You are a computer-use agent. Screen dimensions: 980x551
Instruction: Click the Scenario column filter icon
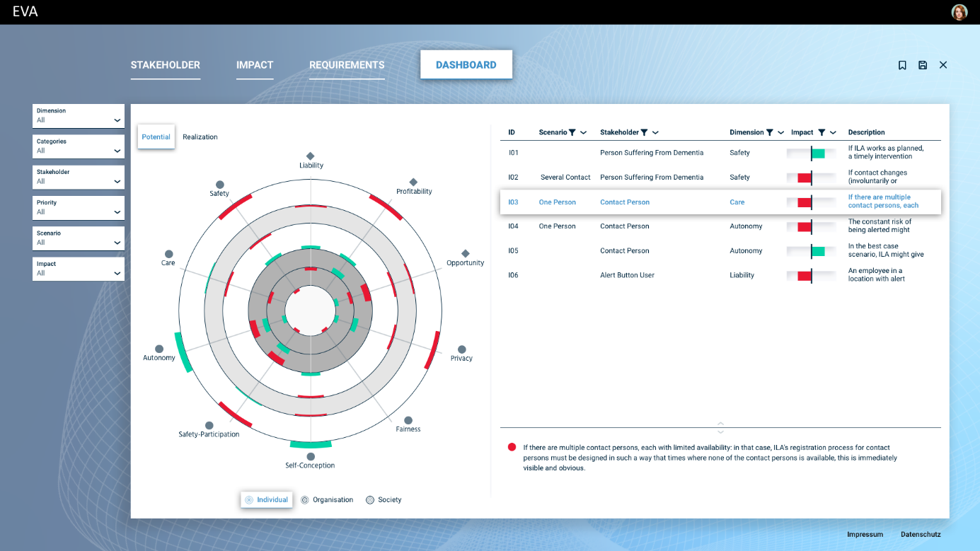(x=572, y=132)
